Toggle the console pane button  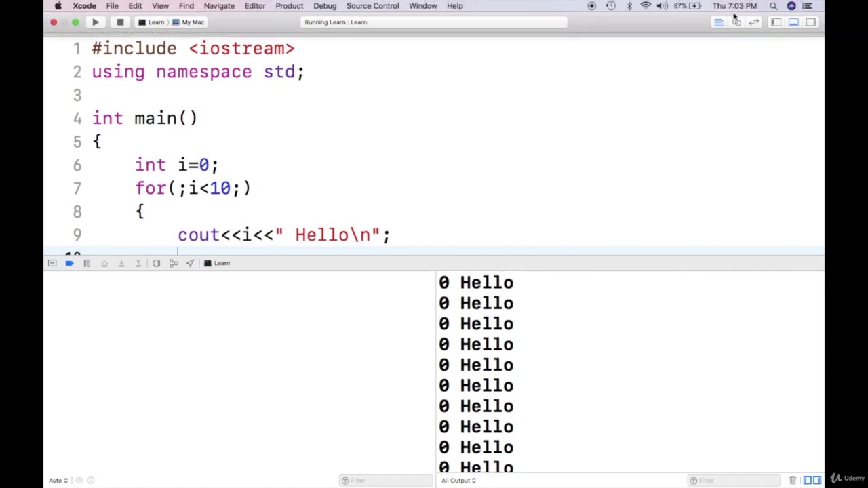click(817, 481)
